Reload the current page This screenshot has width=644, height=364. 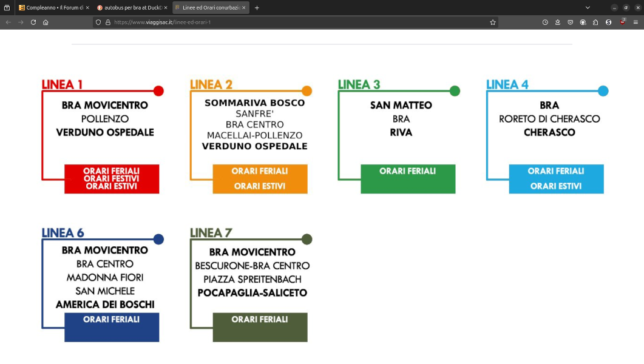(33, 22)
